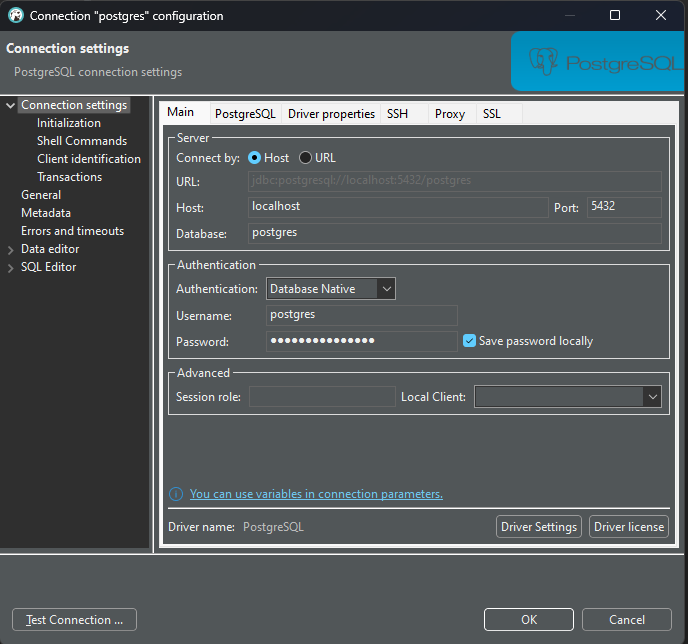
Task: Select General in the tree
Action: click(41, 195)
